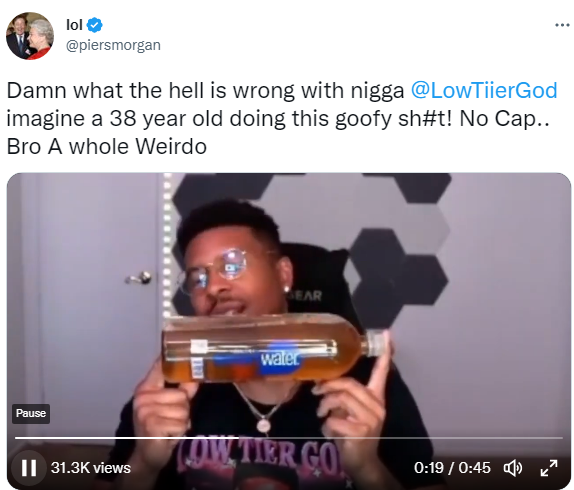This screenshot has height=490, width=574.
Task: Click the Pause tooltip label
Action: [x=31, y=414]
